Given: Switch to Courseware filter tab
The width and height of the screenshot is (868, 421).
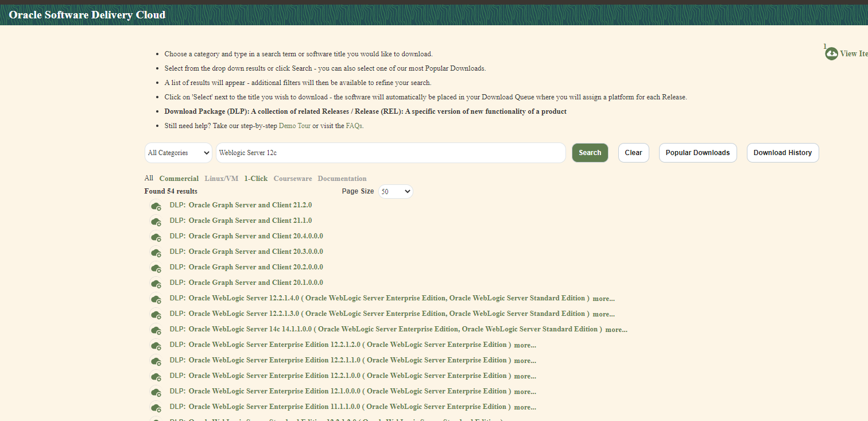Looking at the screenshot, I should tap(293, 179).
